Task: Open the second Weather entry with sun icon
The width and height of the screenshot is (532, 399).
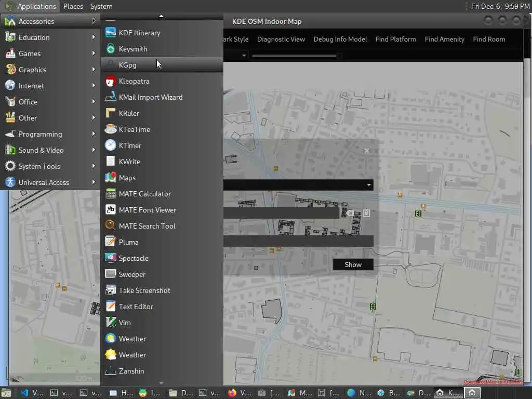Action: point(162,355)
